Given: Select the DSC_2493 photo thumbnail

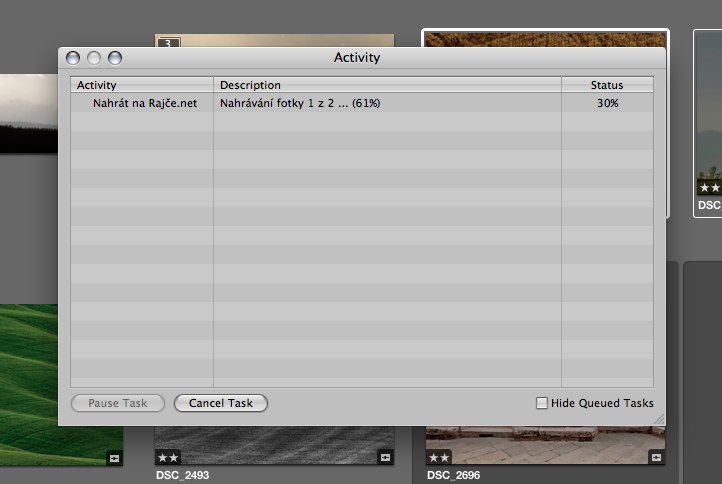Looking at the screenshot, I should point(274,445).
